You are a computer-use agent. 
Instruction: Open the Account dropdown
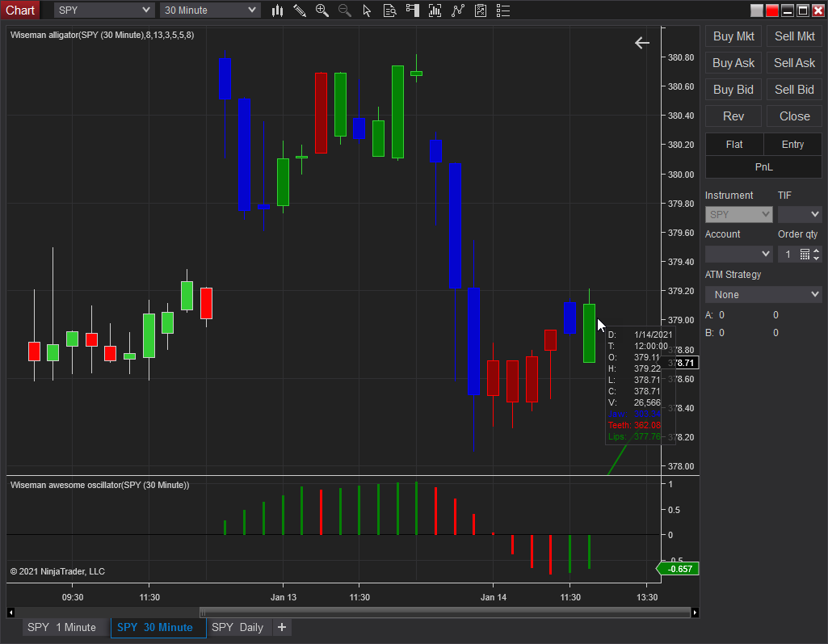click(739, 254)
